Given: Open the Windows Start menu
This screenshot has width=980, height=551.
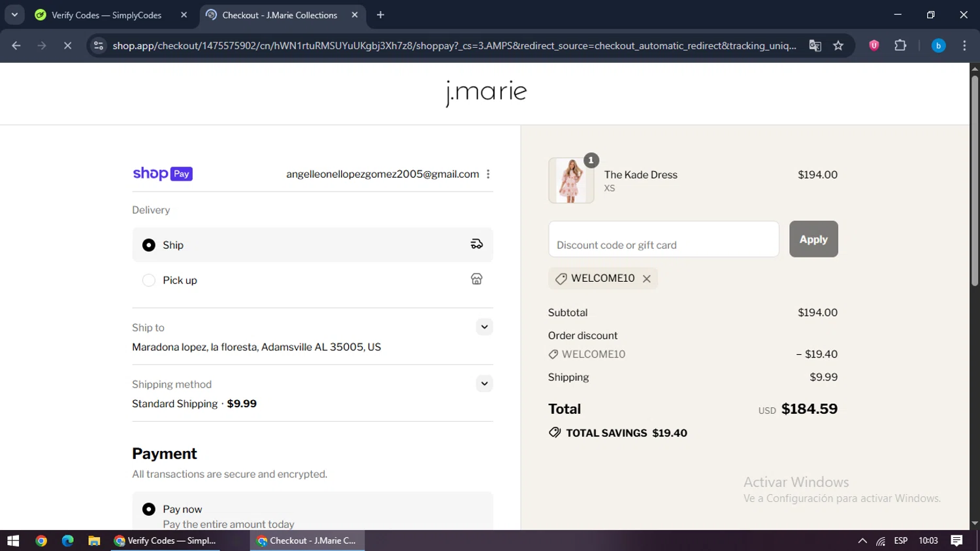Looking at the screenshot, I should click(13, 541).
